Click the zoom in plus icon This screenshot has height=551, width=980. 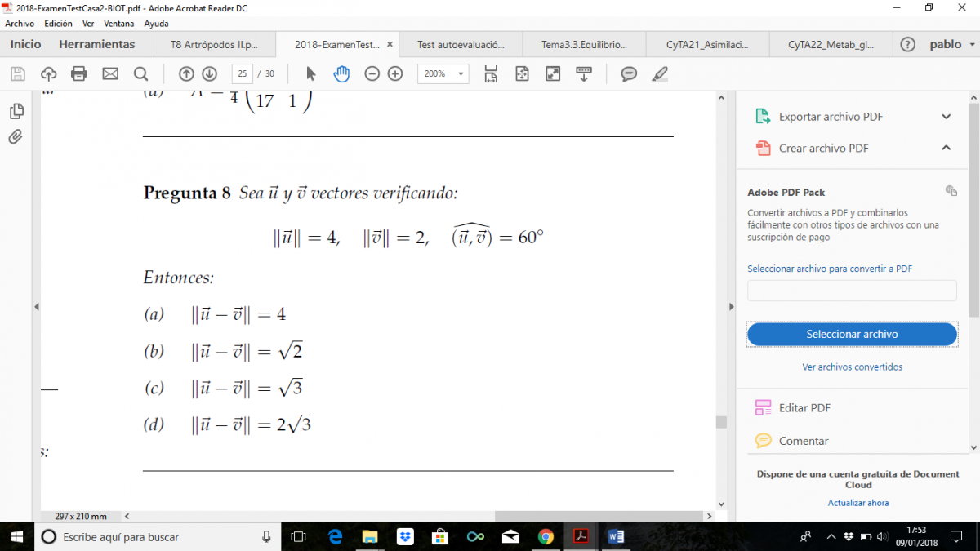(x=395, y=74)
